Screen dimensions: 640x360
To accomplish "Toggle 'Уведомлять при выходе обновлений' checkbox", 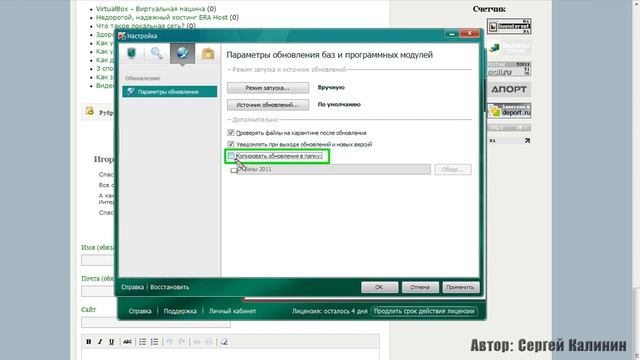I will pos(231,144).
